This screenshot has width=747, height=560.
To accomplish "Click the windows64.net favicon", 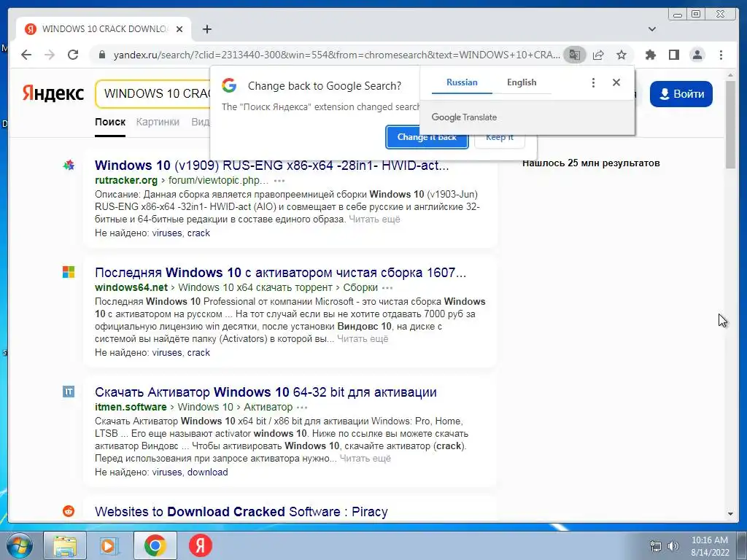I will (69, 272).
